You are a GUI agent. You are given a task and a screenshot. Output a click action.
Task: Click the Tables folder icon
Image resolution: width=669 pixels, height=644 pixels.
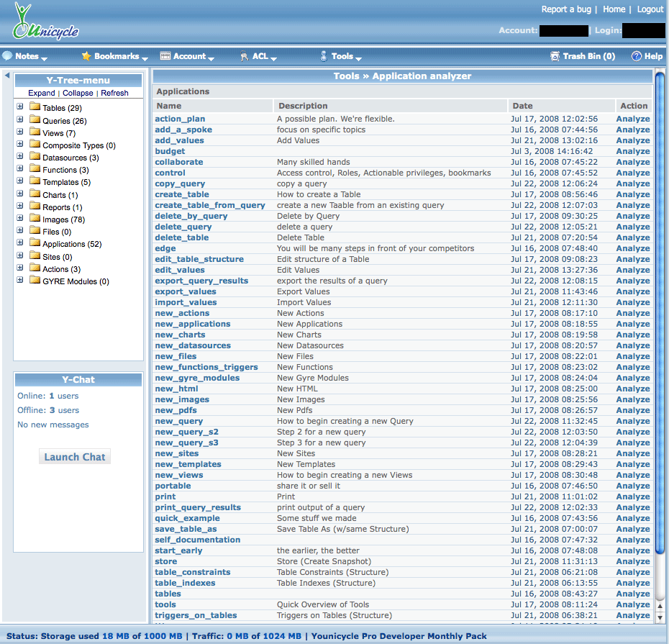pyautogui.click(x=35, y=108)
